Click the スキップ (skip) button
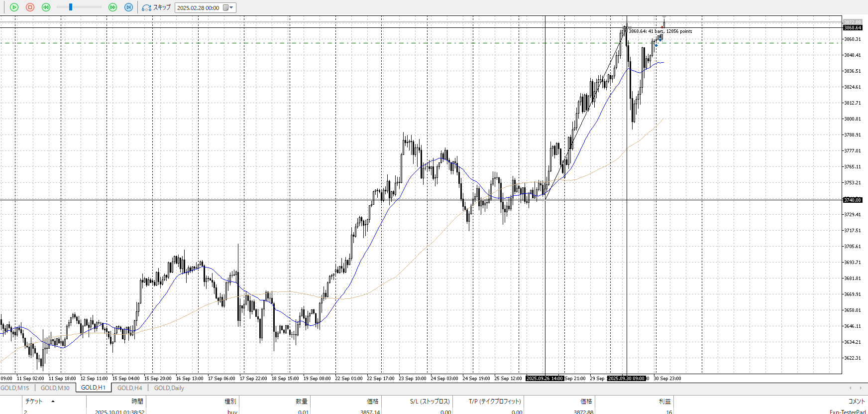Viewport: 868px width, 414px height. 156,7
